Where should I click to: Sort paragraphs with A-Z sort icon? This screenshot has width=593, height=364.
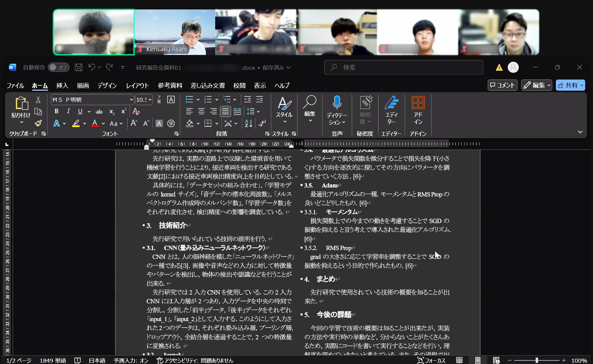[249, 123]
